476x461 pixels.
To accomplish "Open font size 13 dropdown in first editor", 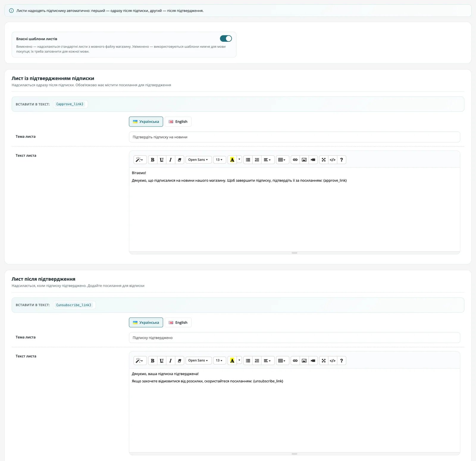I will pyautogui.click(x=219, y=160).
